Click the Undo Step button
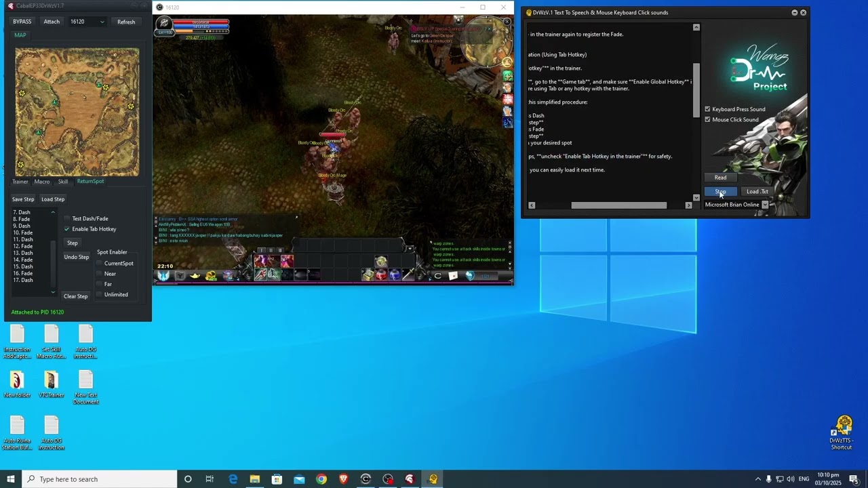868x488 pixels. (77, 257)
